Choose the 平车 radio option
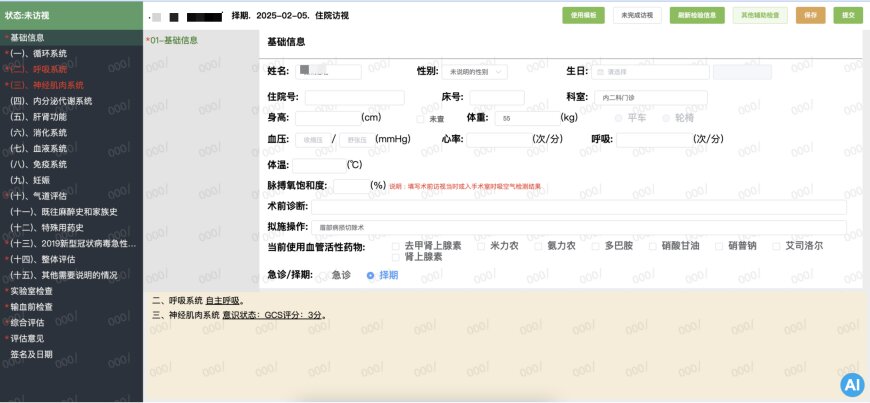Viewport: 870px width, 403px height. tap(618, 118)
